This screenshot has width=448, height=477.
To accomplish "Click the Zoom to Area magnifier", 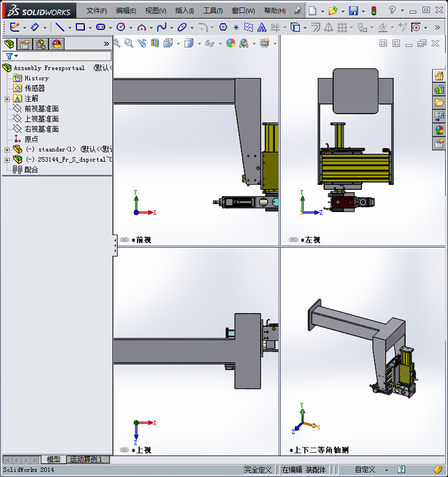I will 129,43.
